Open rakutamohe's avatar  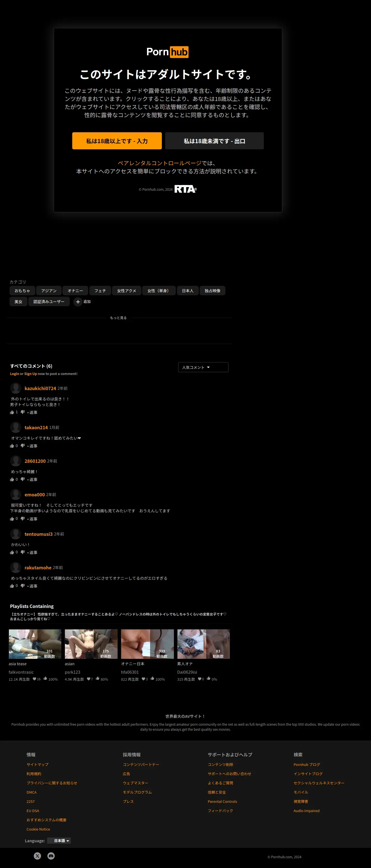(x=15, y=567)
